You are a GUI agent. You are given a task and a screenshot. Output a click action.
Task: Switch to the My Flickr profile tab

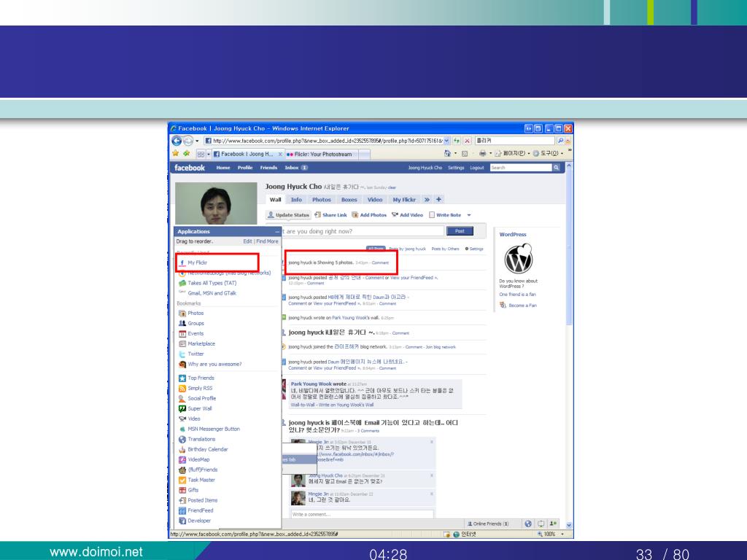point(404,200)
